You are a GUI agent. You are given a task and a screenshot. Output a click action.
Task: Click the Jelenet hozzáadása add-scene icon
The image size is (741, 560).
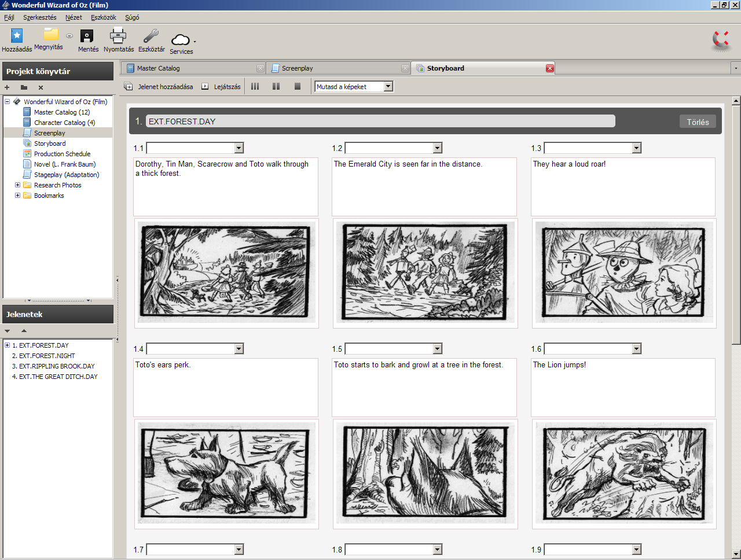click(129, 87)
